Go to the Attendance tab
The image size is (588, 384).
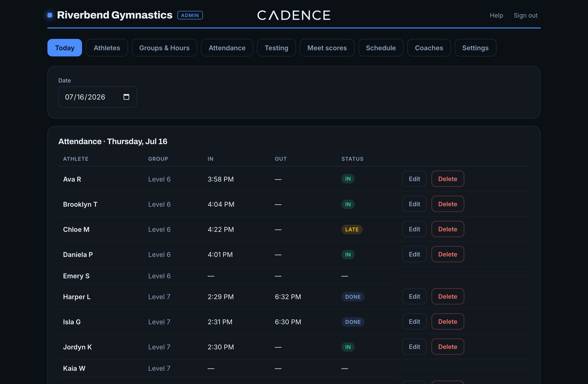tap(227, 48)
